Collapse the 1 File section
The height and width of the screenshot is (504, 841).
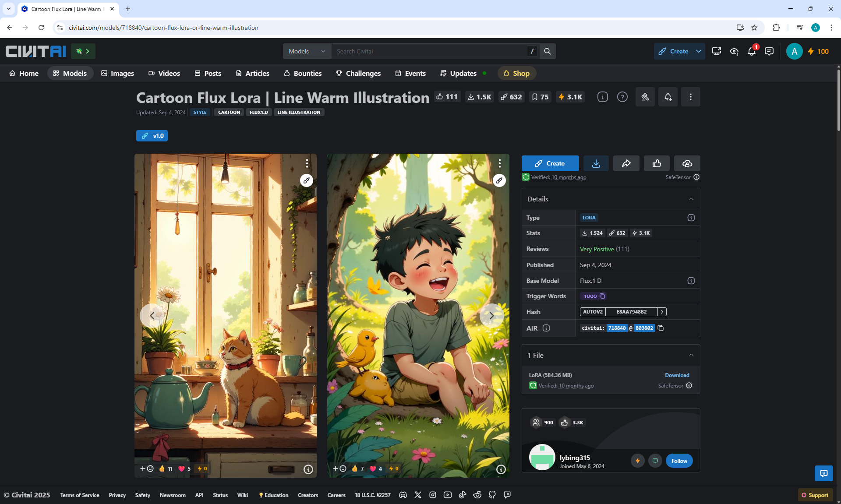pyautogui.click(x=691, y=355)
